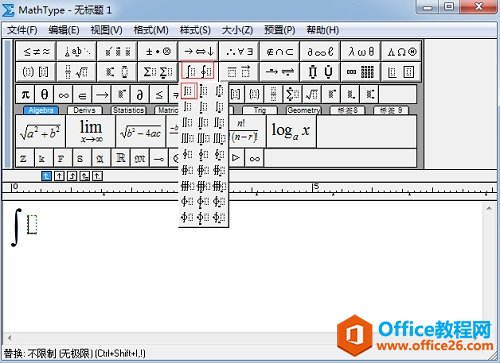Choose the first surface integral template
Screen dimensions: 500x363
pyautogui.click(x=188, y=170)
